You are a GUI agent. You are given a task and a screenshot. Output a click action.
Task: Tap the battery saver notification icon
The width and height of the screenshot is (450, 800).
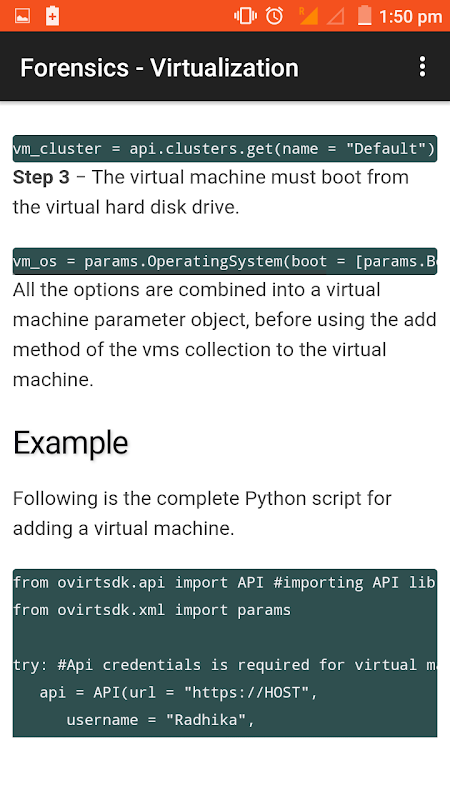tap(52, 16)
